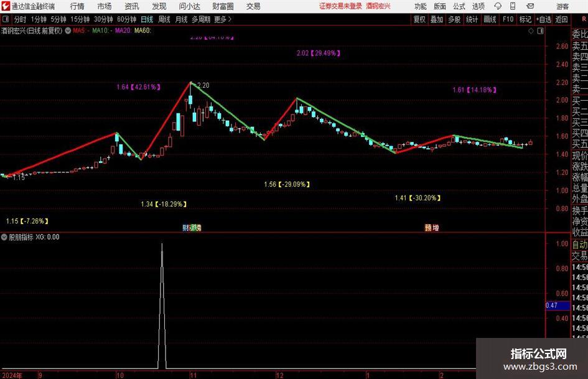Toggle the panel layout icon beside diamond
588x379 pixels.
pos(540,31)
